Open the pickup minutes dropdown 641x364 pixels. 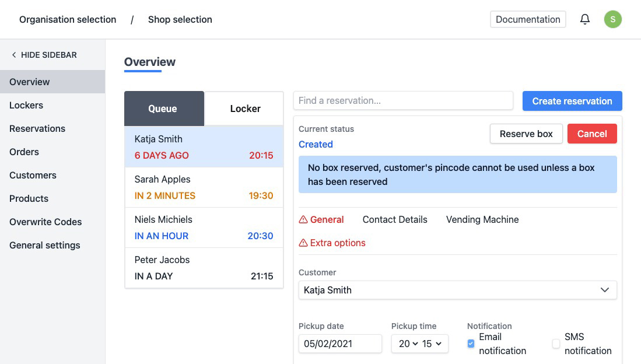point(432,344)
